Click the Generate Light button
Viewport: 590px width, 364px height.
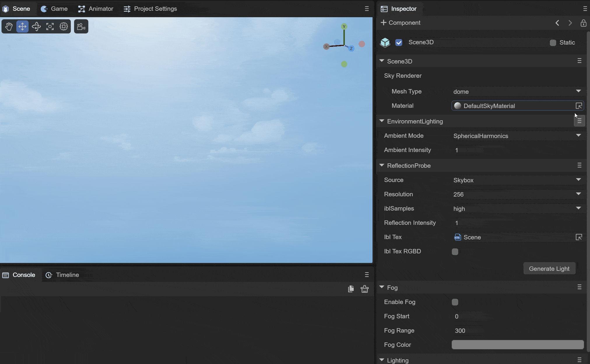(549, 268)
